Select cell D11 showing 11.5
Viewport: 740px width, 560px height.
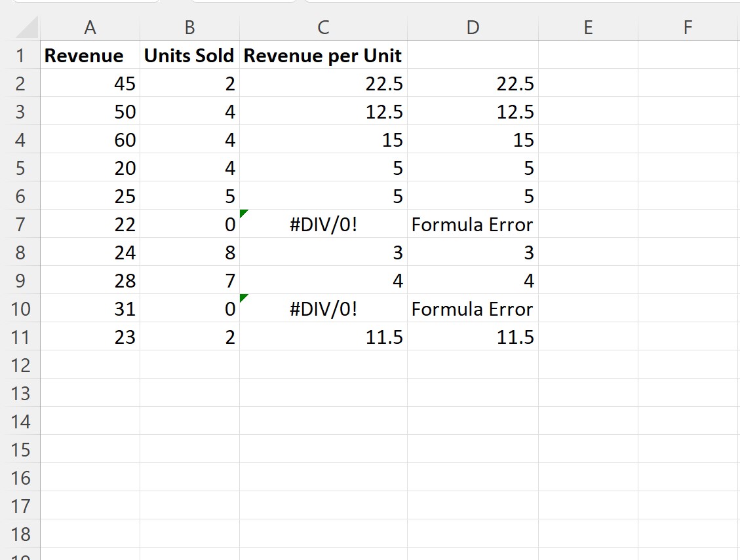[x=473, y=337]
